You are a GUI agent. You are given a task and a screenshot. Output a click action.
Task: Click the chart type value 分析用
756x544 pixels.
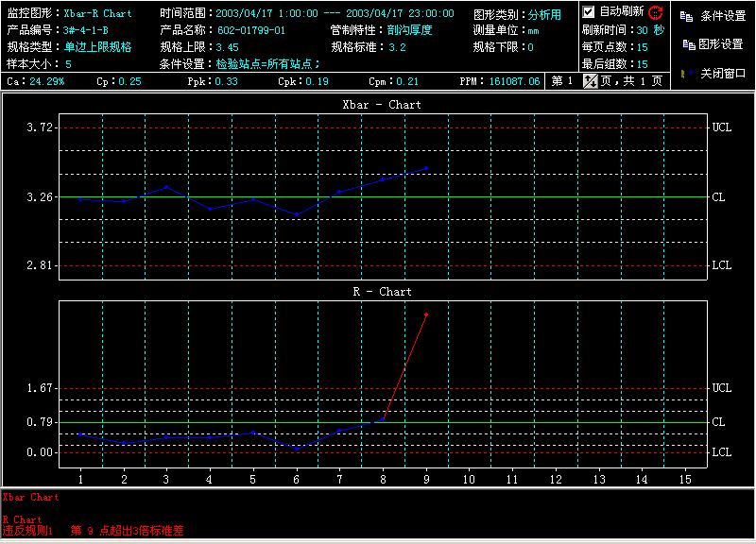click(x=545, y=15)
